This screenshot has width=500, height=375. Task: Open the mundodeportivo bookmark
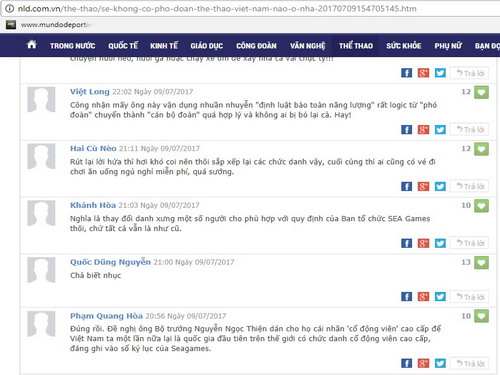(49, 25)
